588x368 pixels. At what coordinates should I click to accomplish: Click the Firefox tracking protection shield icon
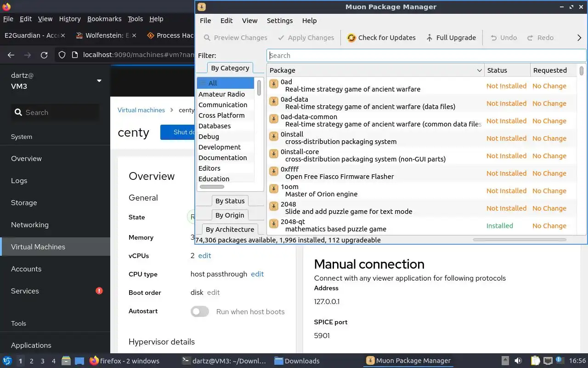pos(62,55)
